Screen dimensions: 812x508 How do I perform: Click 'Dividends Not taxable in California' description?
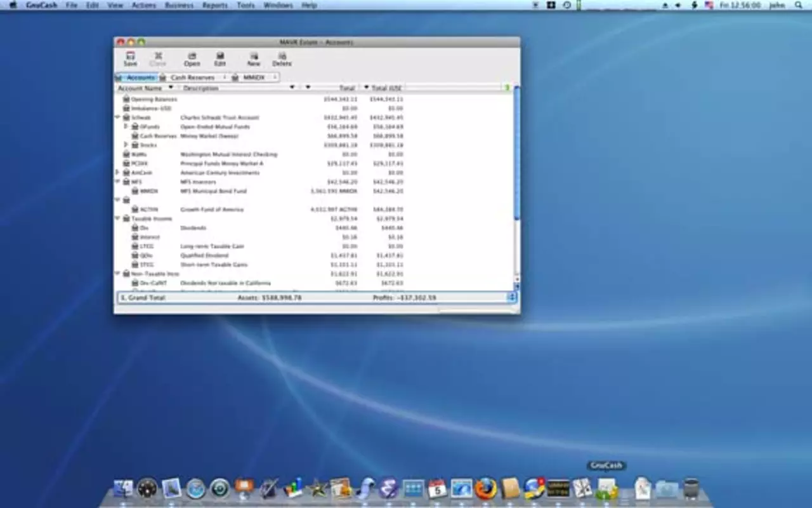tap(225, 283)
